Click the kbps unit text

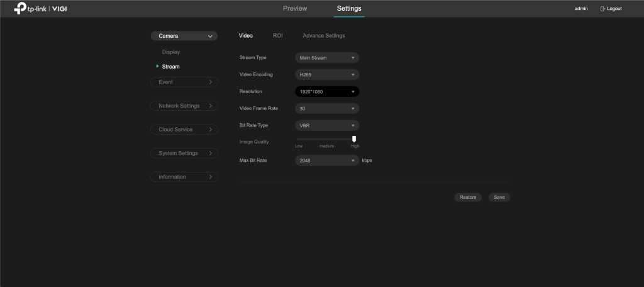[367, 160]
